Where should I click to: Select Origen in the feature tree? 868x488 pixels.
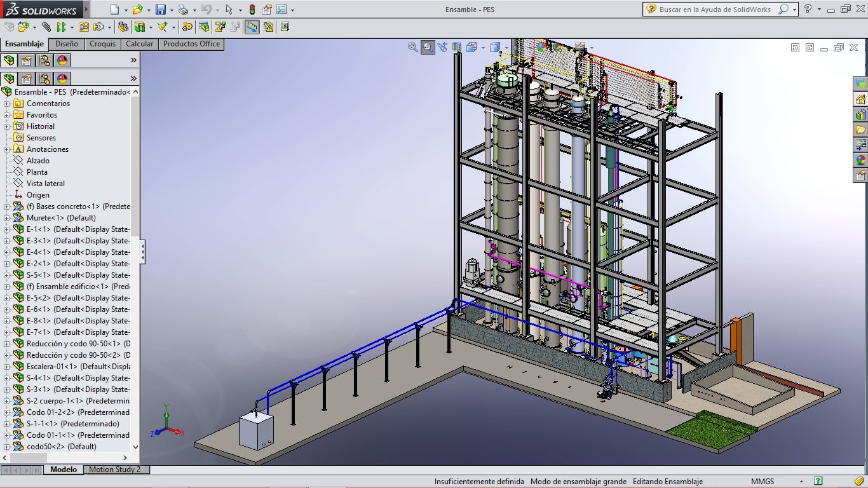pos(37,195)
